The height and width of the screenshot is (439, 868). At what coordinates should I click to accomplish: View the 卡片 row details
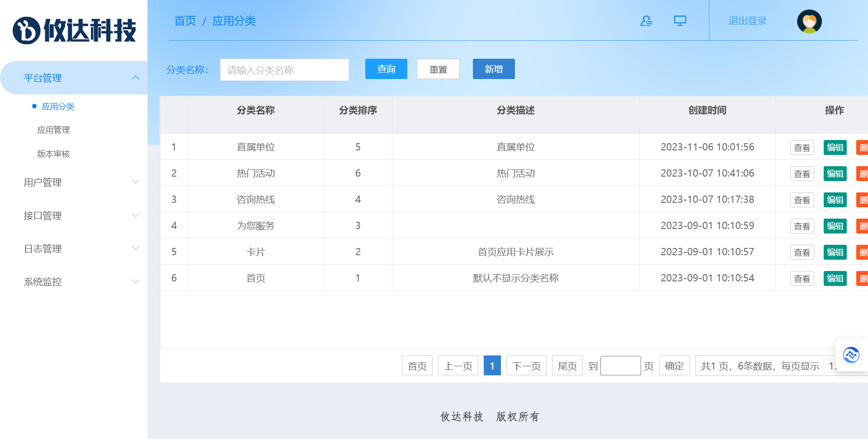click(802, 252)
